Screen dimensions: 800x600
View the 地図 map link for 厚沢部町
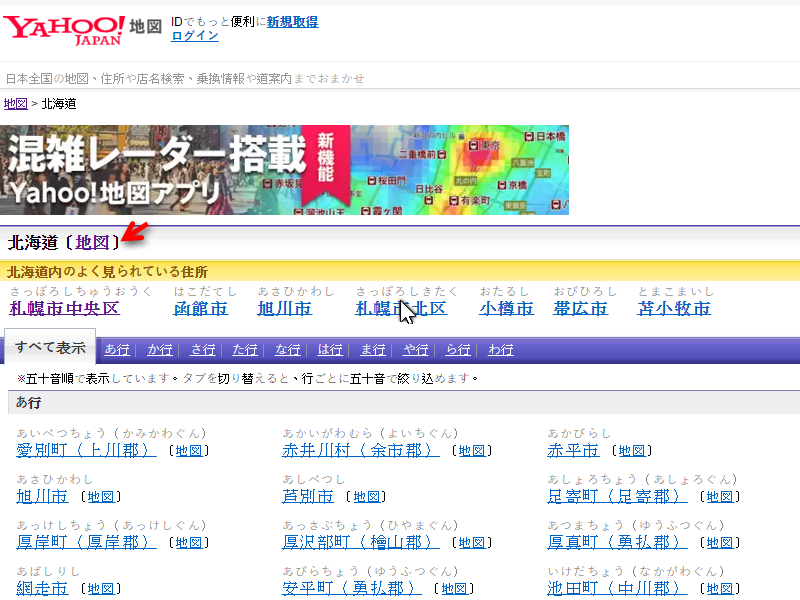click(x=472, y=542)
